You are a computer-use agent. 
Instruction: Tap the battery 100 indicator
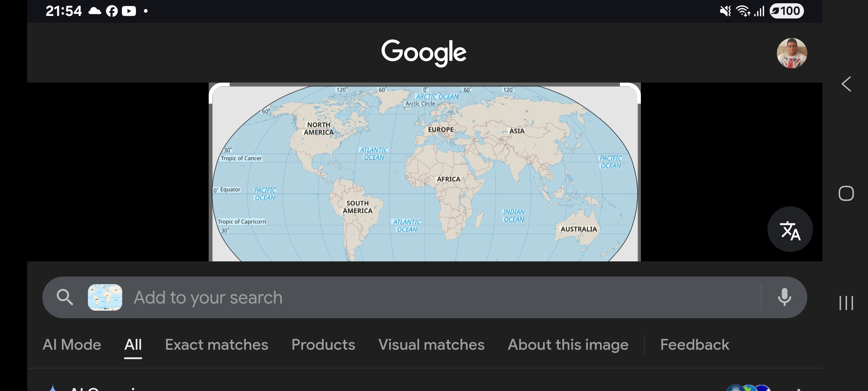coord(787,11)
